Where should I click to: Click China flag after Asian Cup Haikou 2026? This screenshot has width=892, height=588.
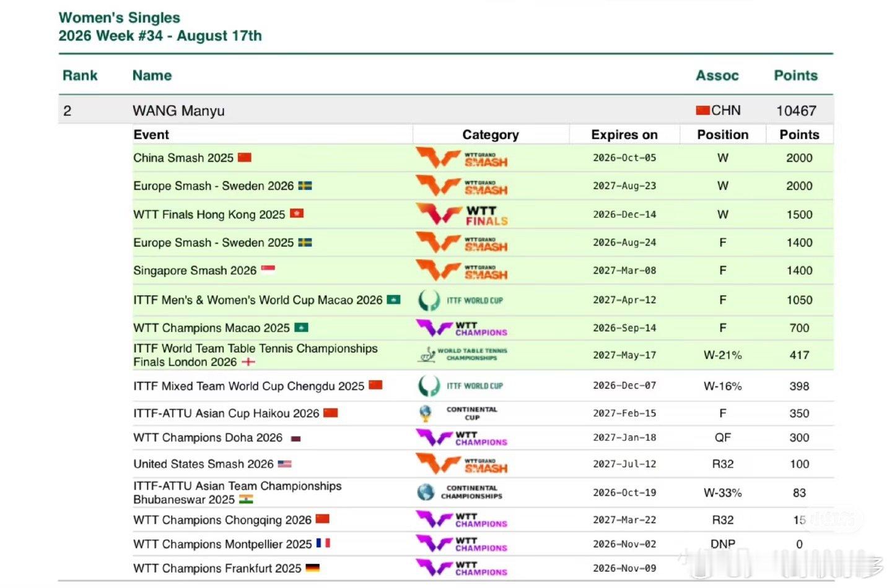pyautogui.click(x=331, y=412)
